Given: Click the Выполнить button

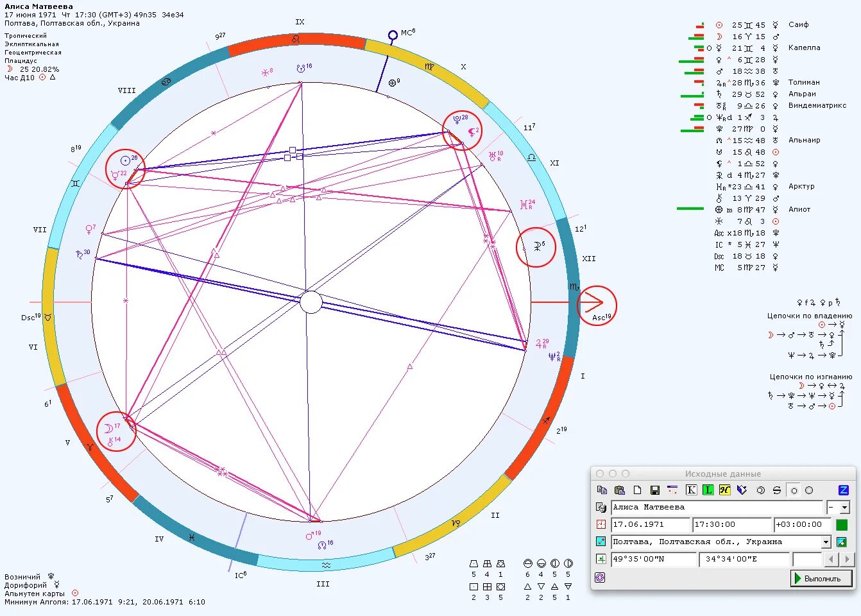Looking at the screenshot, I should (821, 578).
